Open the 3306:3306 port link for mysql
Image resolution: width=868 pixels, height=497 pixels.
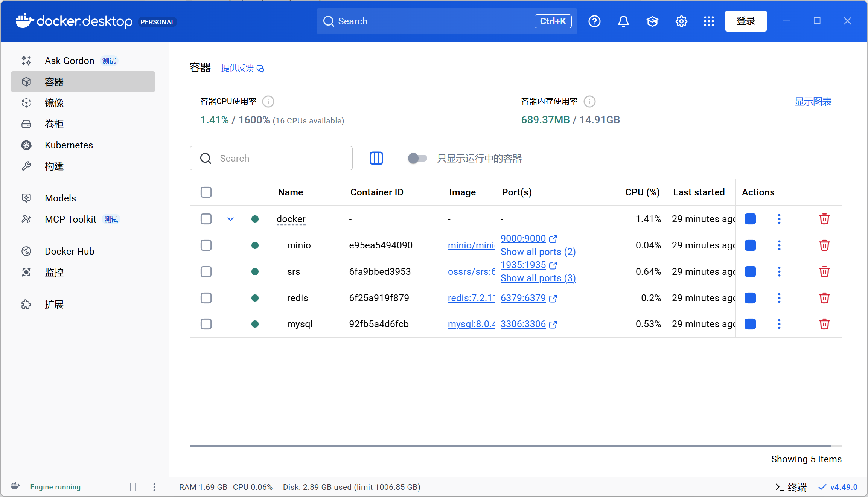pyautogui.click(x=523, y=324)
